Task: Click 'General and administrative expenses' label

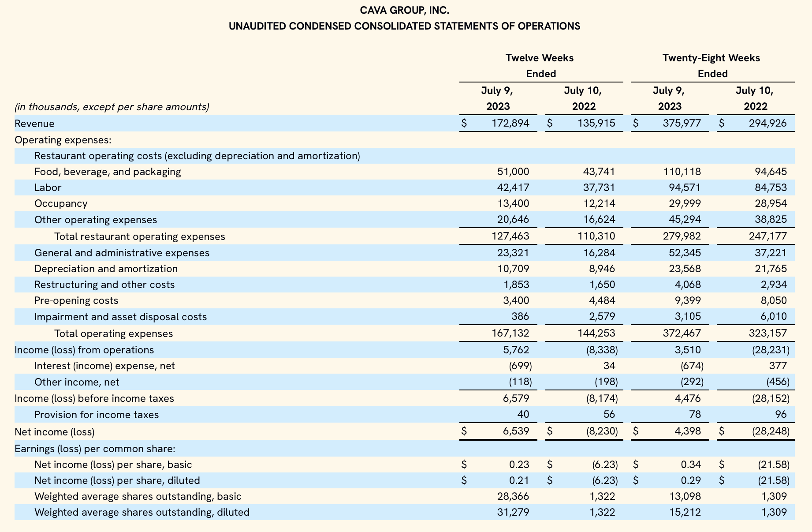Action: tap(122, 253)
